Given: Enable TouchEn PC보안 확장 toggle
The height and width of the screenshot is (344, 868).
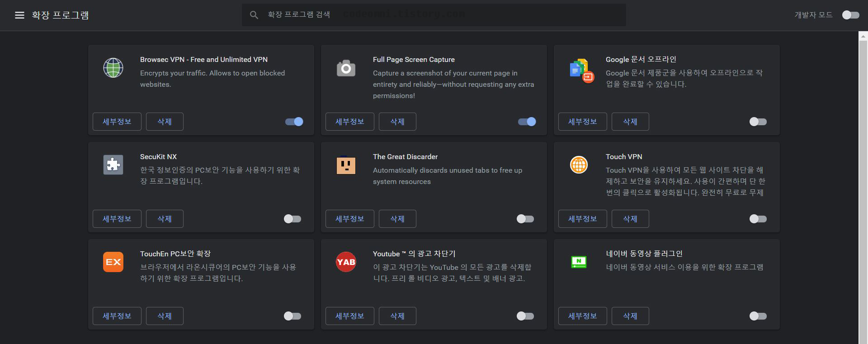Looking at the screenshot, I should tap(292, 316).
